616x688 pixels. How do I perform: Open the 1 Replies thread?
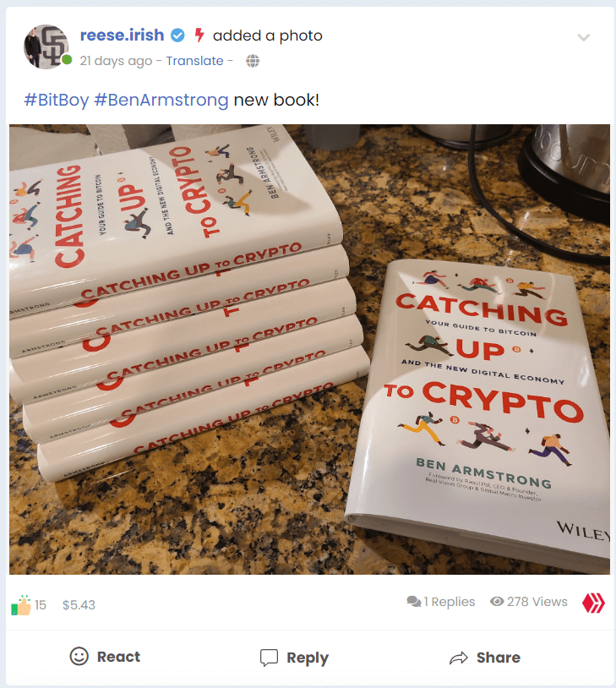coord(450,602)
